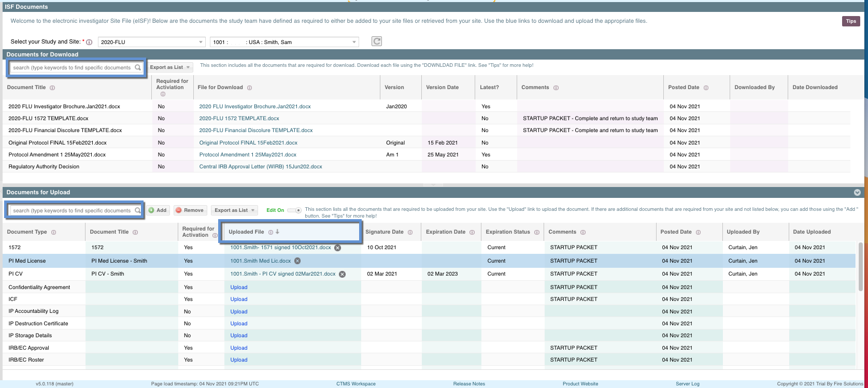
Task: Click sort arrow in Uploaded File header
Action: pyautogui.click(x=277, y=232)
